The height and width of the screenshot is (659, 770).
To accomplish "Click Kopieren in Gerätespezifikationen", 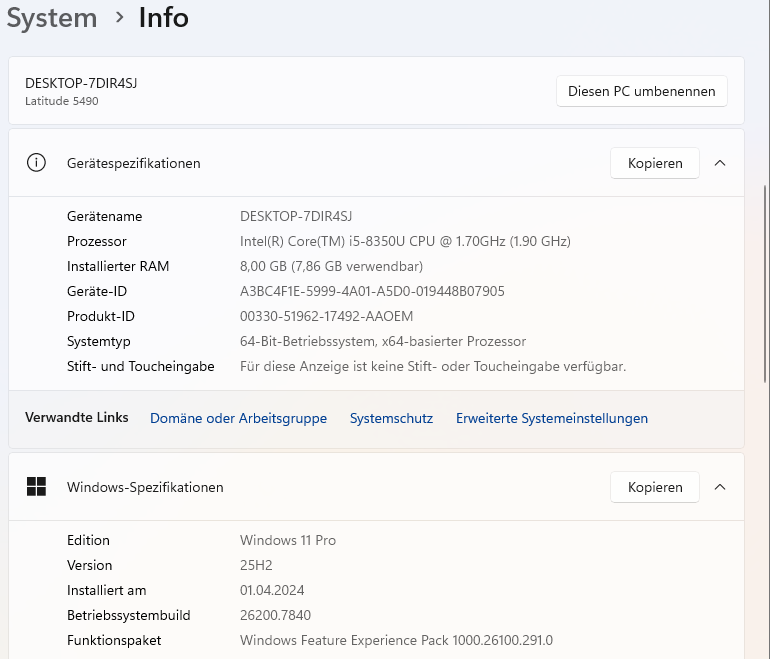I will tap(655, 163).
